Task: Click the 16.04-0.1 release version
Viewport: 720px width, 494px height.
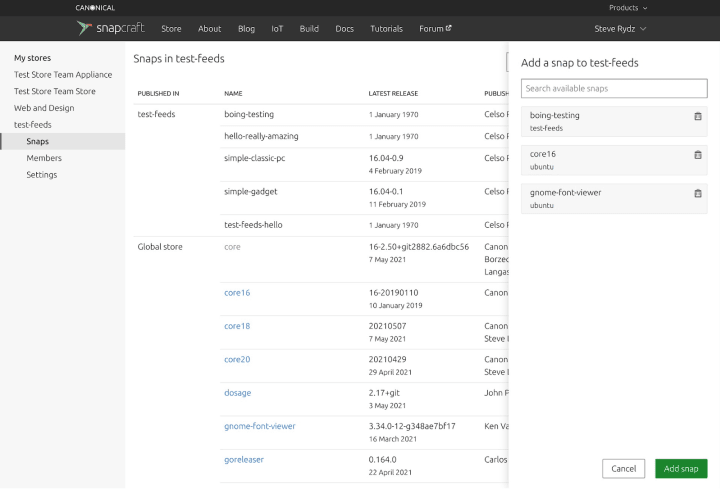Action: 386,191
